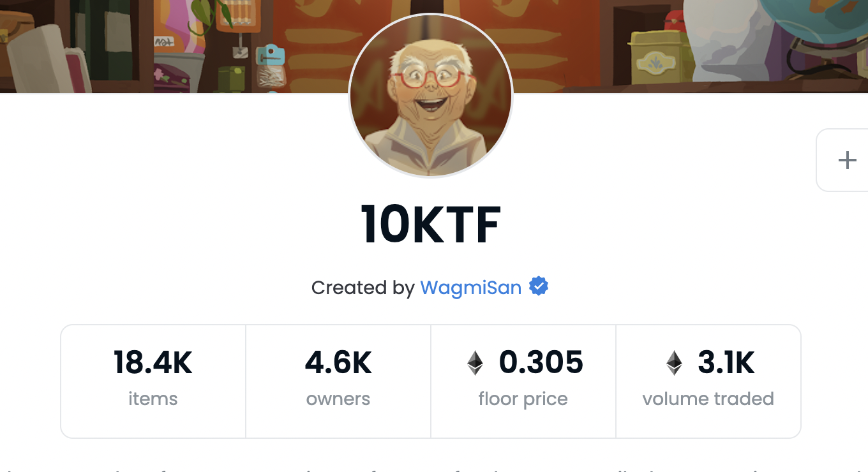This screenshot has height=472, width=868.
Task: Click the "volume traded" label
Action: [708, 399]
